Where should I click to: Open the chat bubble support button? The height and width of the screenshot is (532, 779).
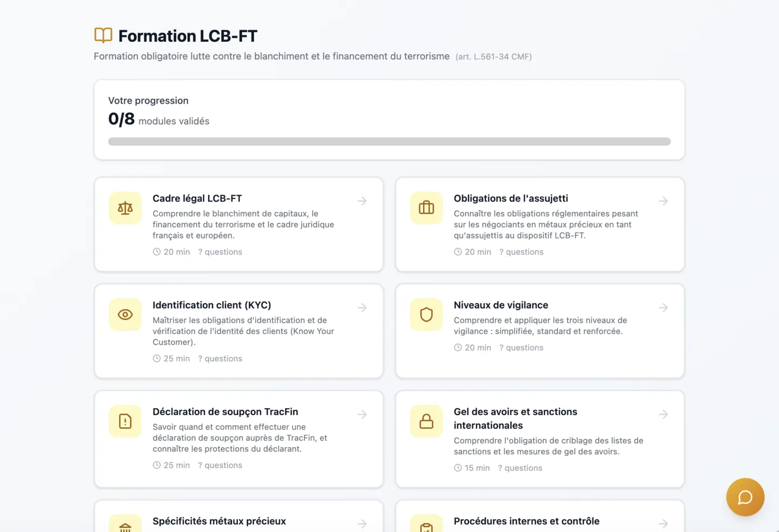coord(745,497)
